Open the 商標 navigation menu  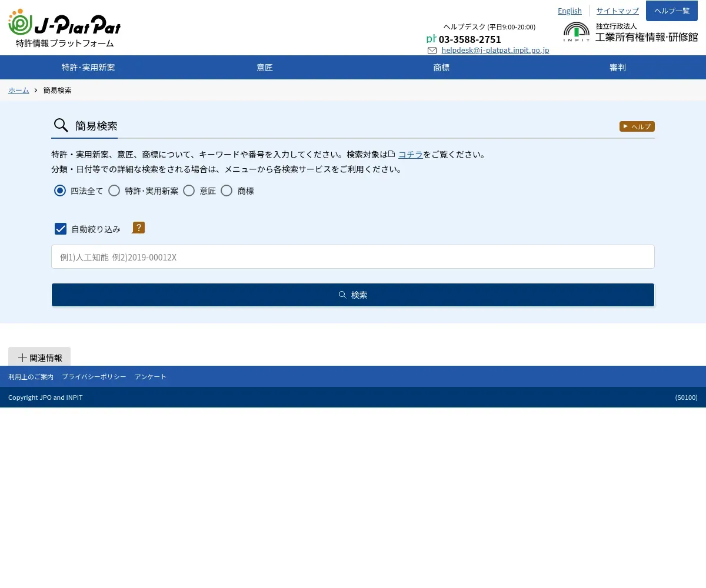coord(441,68)
